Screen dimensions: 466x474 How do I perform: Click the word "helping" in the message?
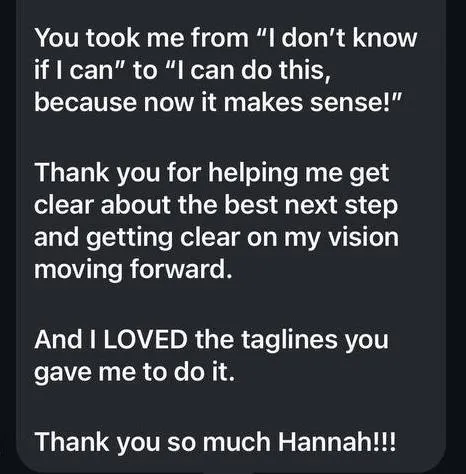click(x=253, y=175)
